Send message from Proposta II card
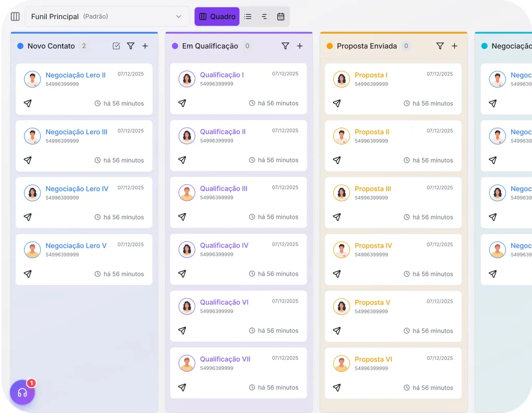The width and height of the screenshot is (532, 413). [337, 160]
